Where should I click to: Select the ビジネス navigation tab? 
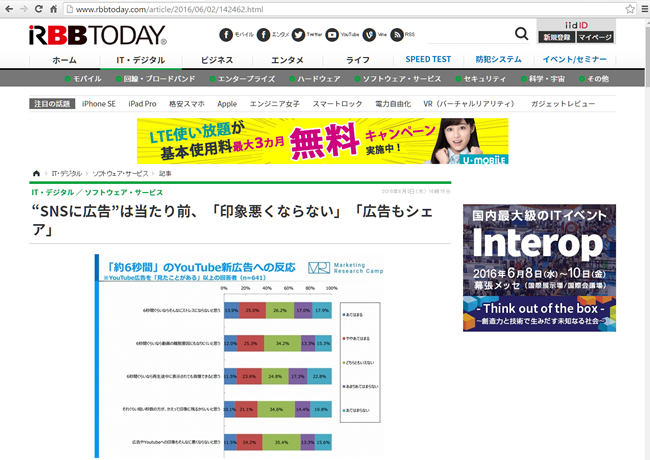[x=217, y=60]
